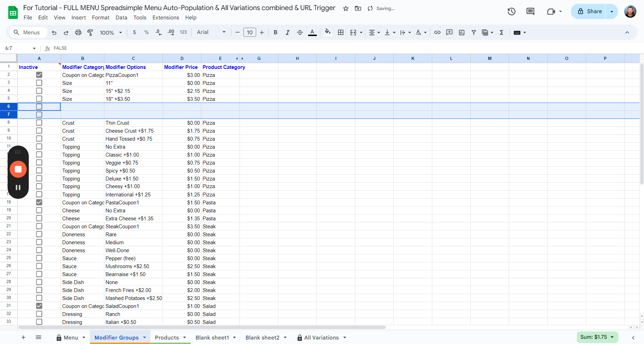Add new sheet plus icon
The image size is (644, 344).
23,337
